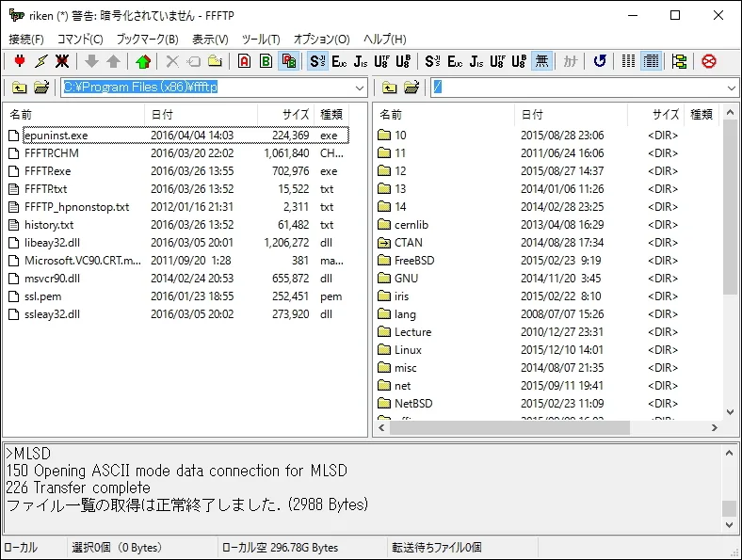The width and height of the screenshot is (742, 560).
Task: Select local file epuninst.exe
Action: [56, 136]
